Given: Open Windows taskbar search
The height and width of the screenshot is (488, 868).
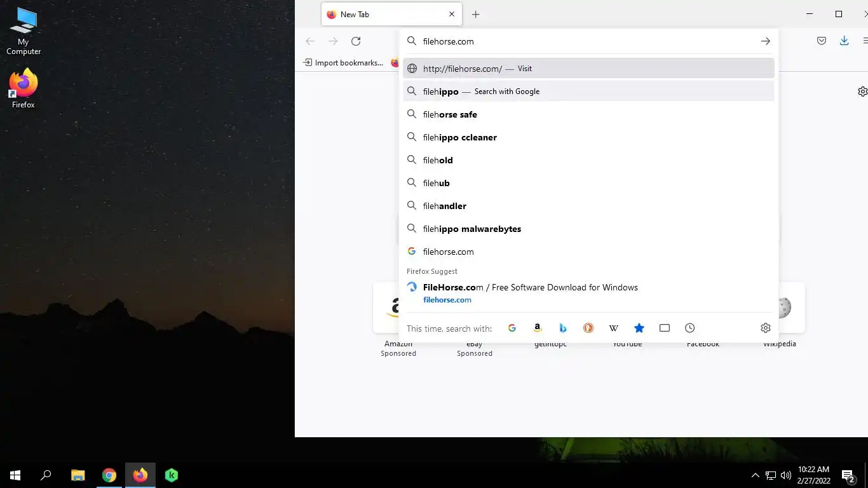Looking at the screenshot, I should tap(46, 475).
